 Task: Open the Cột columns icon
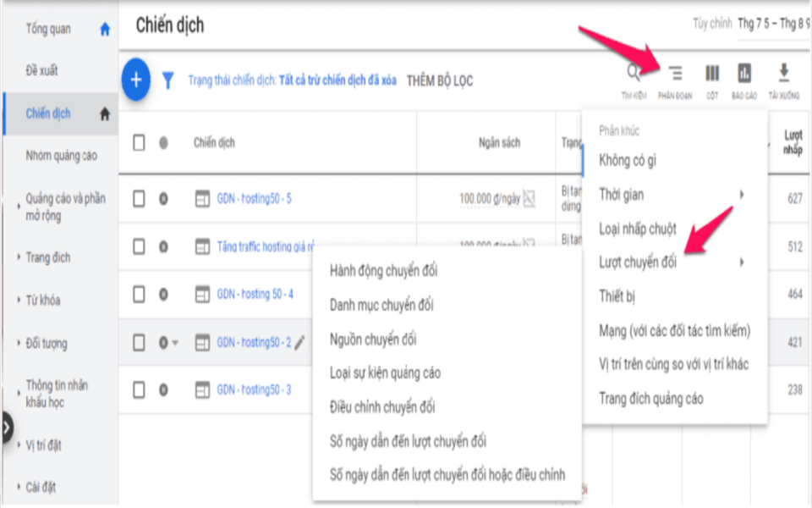712,74
